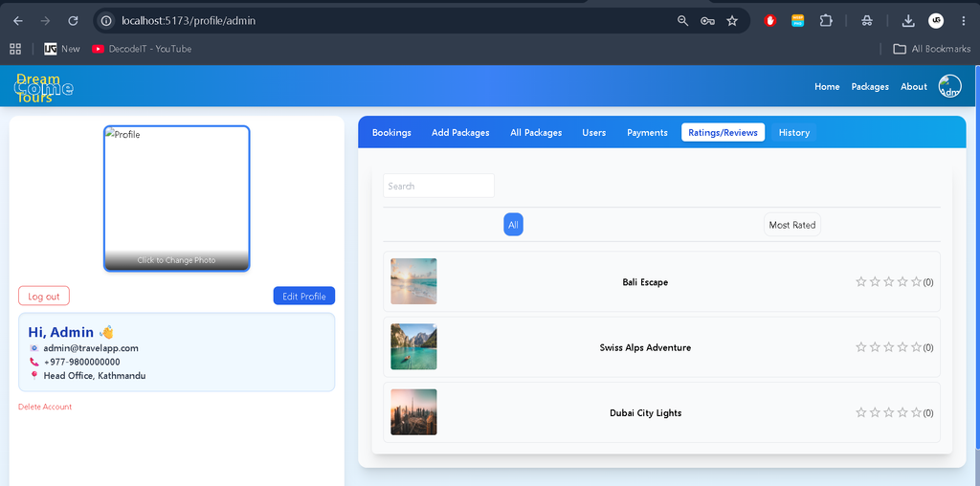
Task: Select the Ratings/Reviews tab
Action: pyautogui.click(x=723, y=132)
